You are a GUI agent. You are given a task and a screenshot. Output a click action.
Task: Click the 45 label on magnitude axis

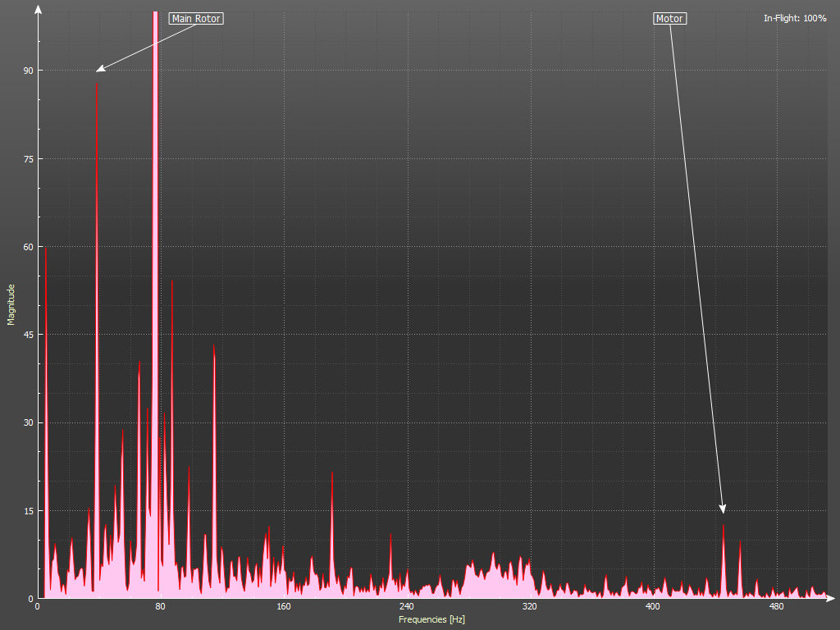(28, 335)
